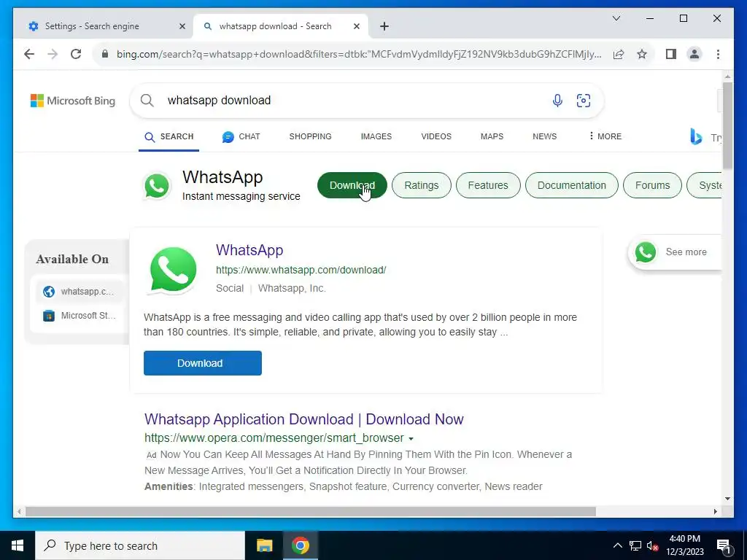Click the browser back arrow
This screenshot has height=560, width=747.
[29, 54]
